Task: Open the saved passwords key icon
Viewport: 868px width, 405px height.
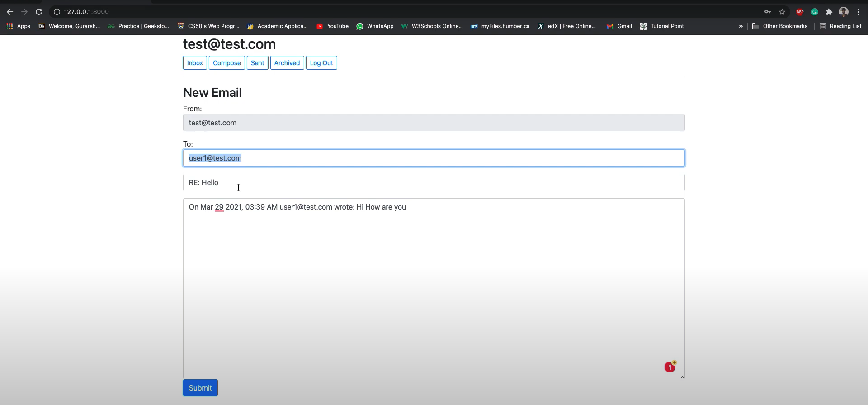Action: pyautogui.click(x=768, y=12)
